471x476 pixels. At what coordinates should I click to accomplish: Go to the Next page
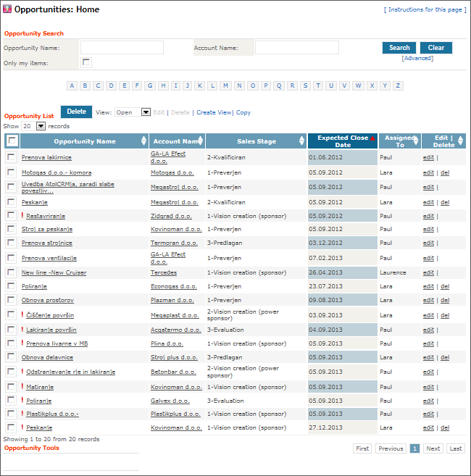click(x=433, y=448)
